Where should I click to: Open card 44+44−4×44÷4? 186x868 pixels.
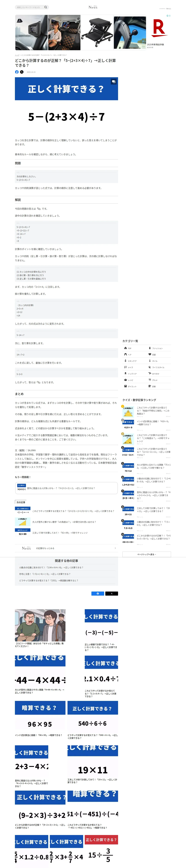point(40,675)
